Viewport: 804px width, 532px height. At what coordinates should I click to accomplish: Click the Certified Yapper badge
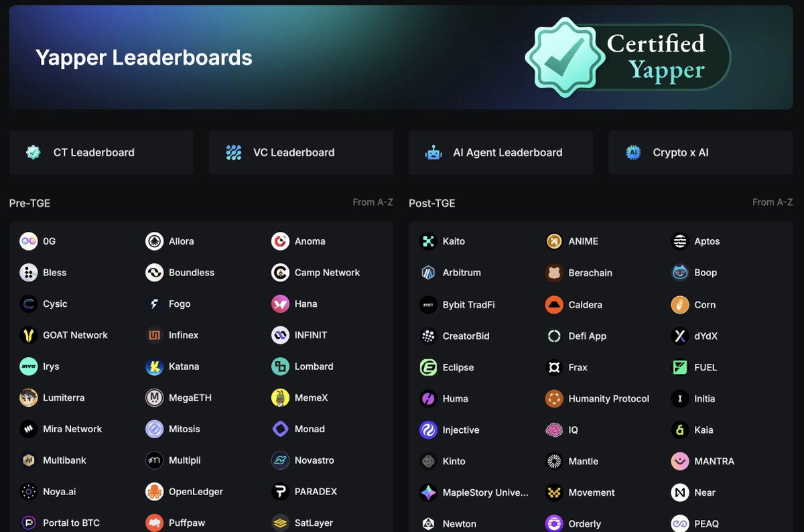(x=628, y=58)
